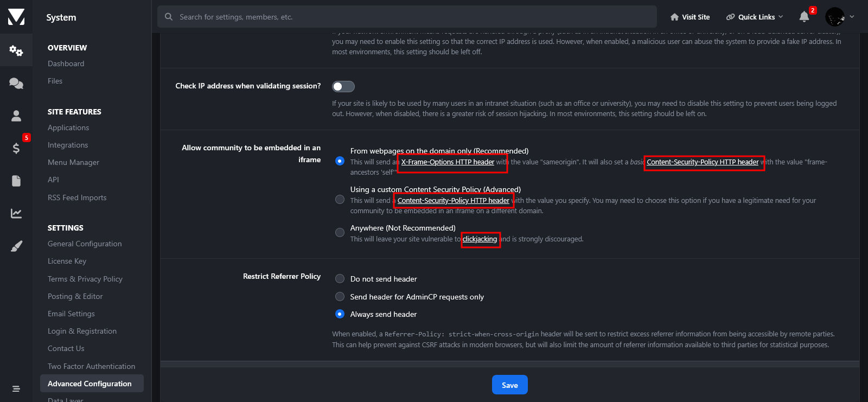Open the Community chat bubbles icon
This screenshot has width=868, height=402.
coord(16,83)
